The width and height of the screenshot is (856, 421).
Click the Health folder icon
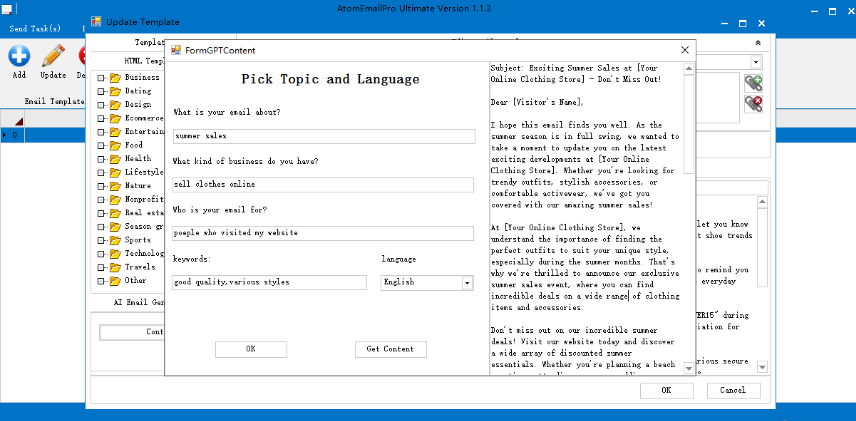pos(115,159)
